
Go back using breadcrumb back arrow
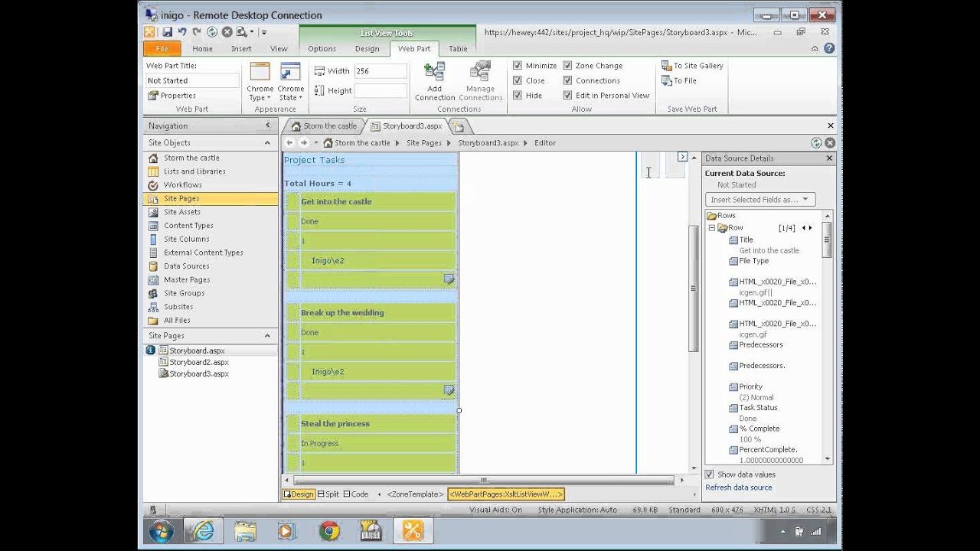tap(289, 142)
